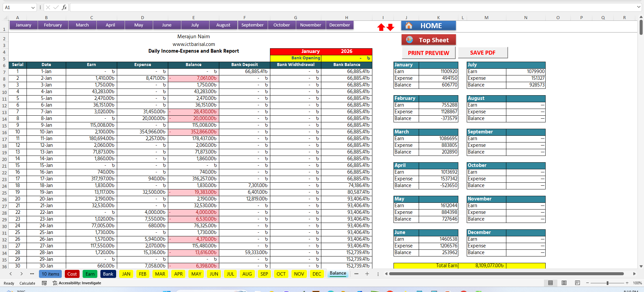Image resolution: width=644 pixels, height=292 pixels.
Task: Switch to the Cost sheet tab
Action: [72, 274]
